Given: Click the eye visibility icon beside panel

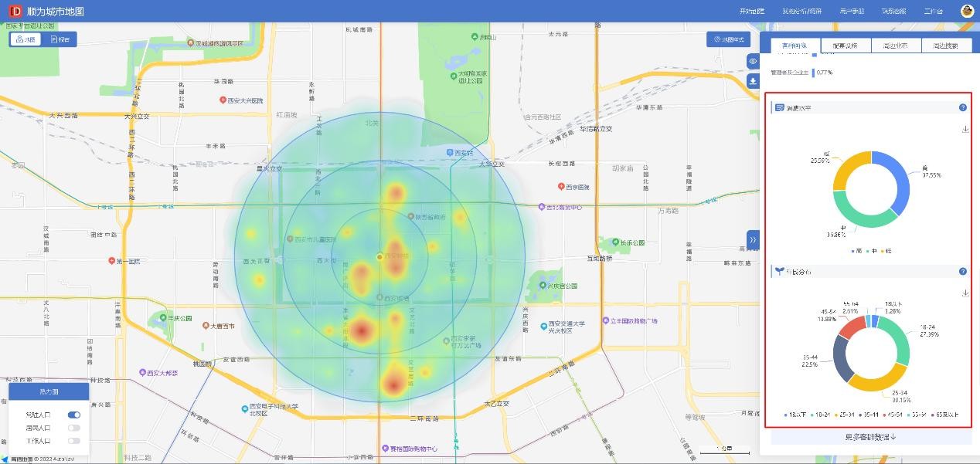Looking at the screenshot, I should (x=753, y=62).
